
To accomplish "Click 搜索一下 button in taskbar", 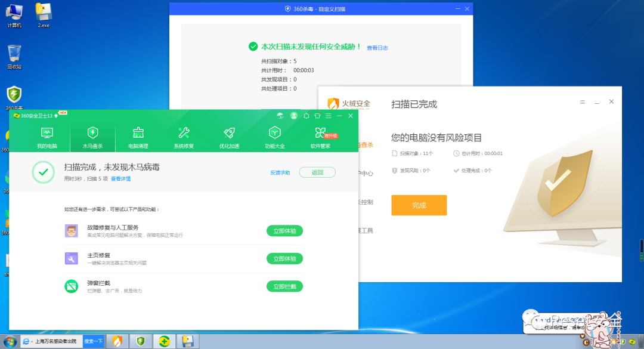I will pyautogui.click(x=94, y=342).
